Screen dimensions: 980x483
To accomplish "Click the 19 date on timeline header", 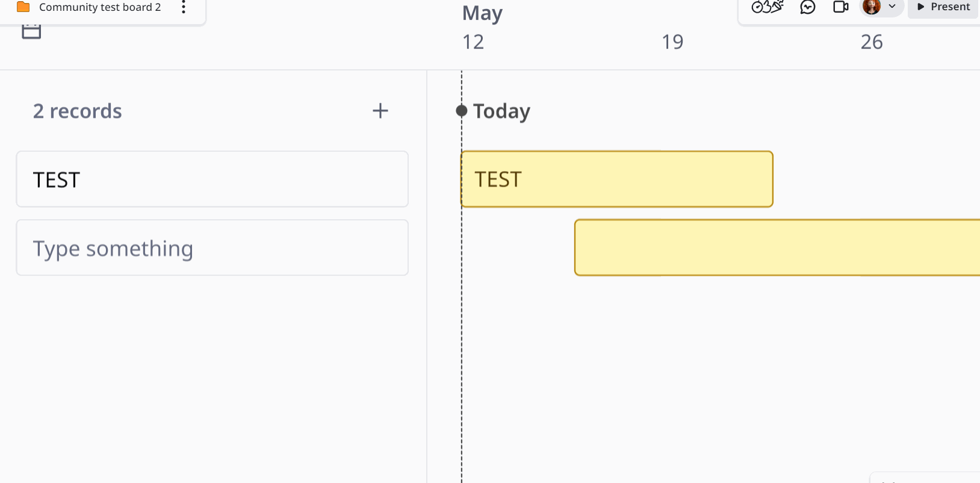I will pos(672,42).
